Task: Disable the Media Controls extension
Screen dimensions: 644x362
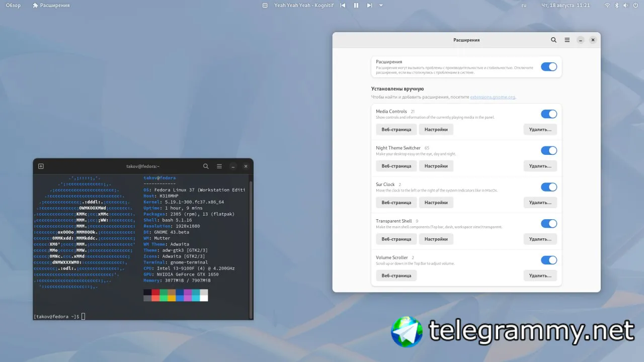Action: pos(549,114)
